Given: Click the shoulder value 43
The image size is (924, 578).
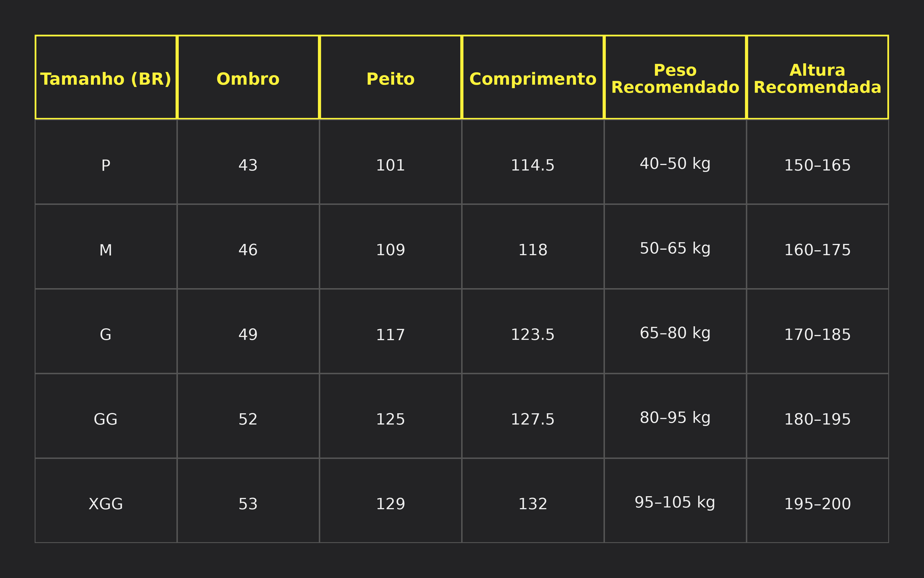Looking at the screenshot, I should [248, 165].
